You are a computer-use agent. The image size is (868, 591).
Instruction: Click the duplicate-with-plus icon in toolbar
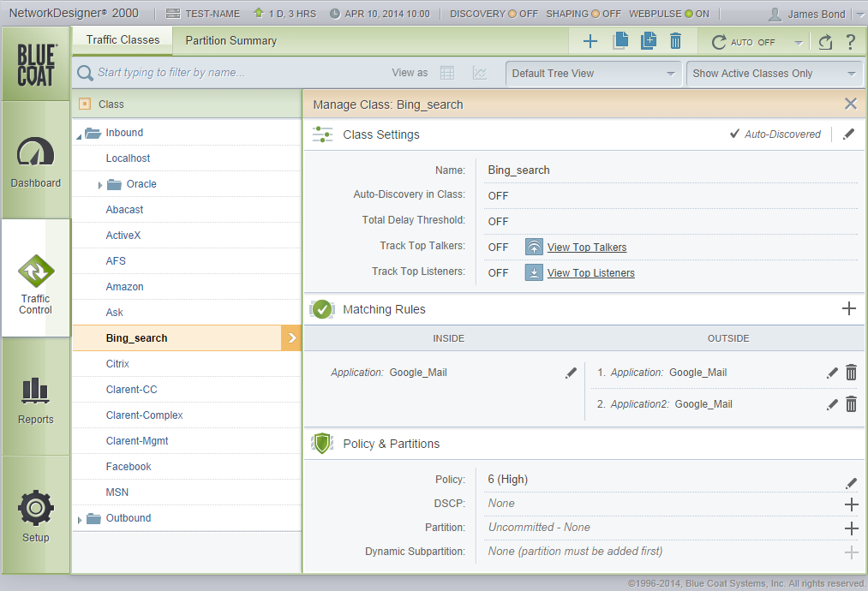pyautogui.click(x=649, y=40)
